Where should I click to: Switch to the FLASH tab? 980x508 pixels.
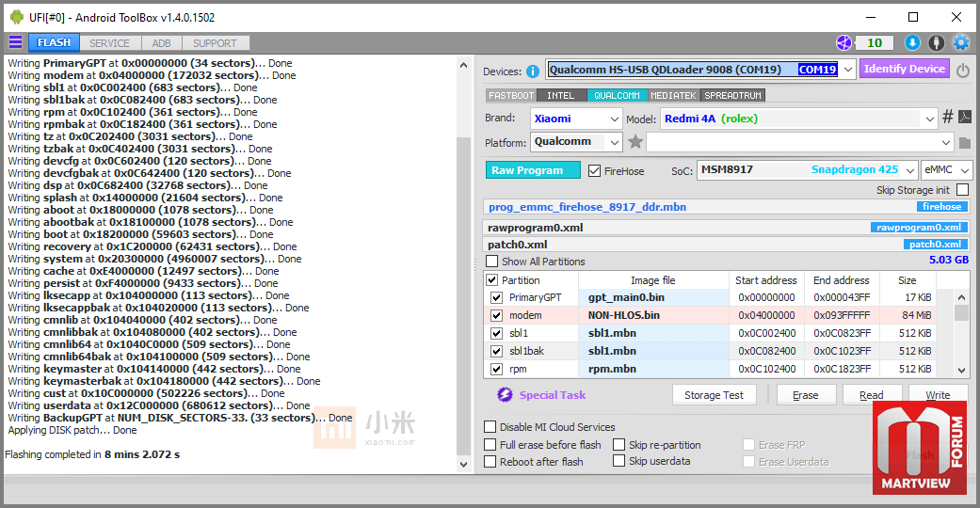click(54, 42)
